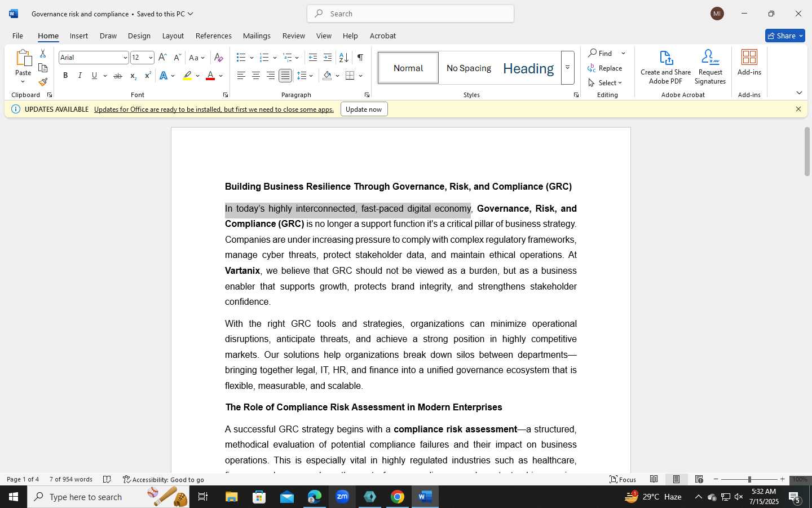
Task: Apply subscript formatting
Action: (133, 76)
